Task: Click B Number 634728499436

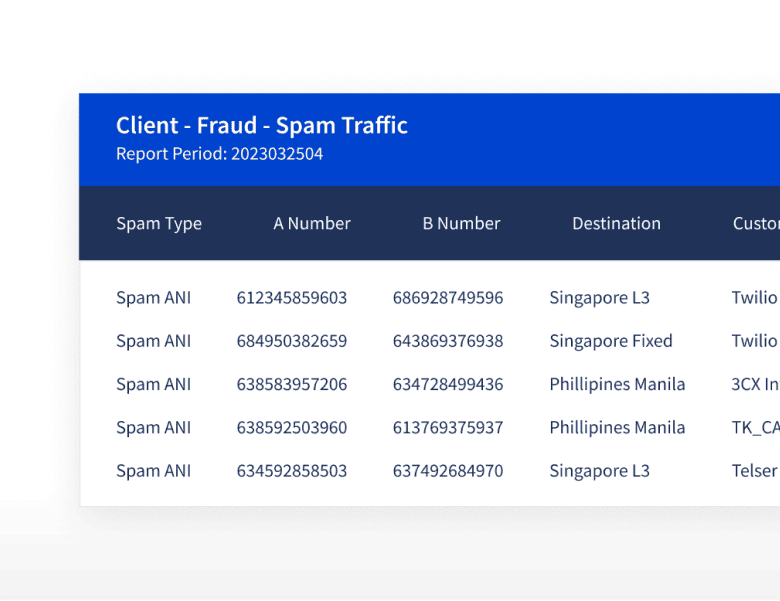Action: 448,384
